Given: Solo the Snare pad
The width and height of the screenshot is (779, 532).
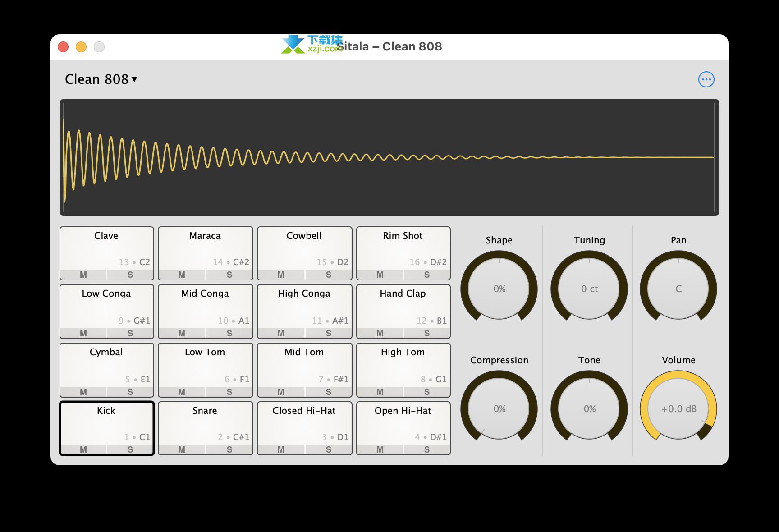Looking at the screenshot, I should pos(229,449).
